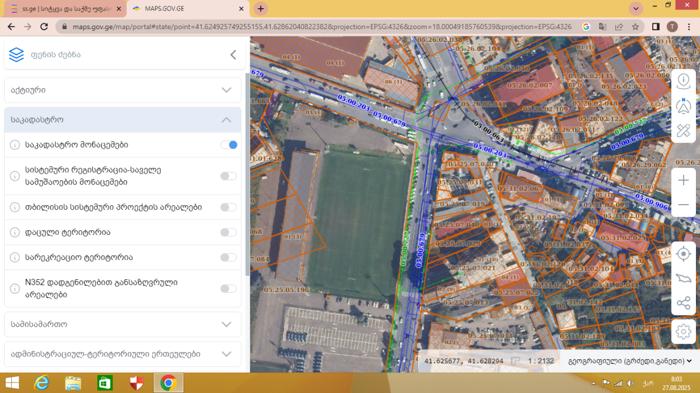700x393 pixels.
Task: Click info icon beside სარეკრეაციო ტერიტორია
Action: pos(15,257)
